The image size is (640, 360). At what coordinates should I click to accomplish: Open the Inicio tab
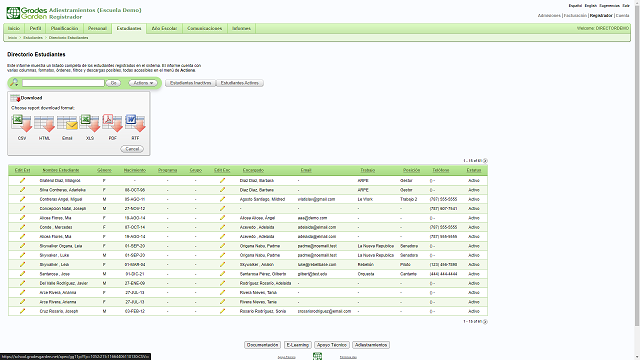14,28
